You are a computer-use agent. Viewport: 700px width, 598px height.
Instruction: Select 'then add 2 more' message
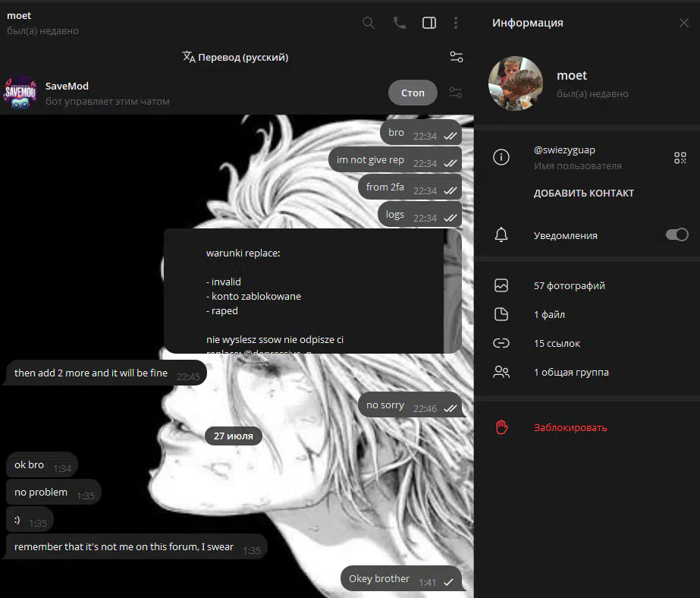pos(106,373)
